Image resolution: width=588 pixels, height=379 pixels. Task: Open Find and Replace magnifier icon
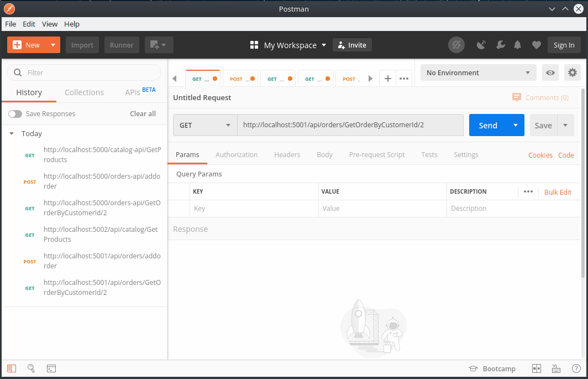coord(31,368)
